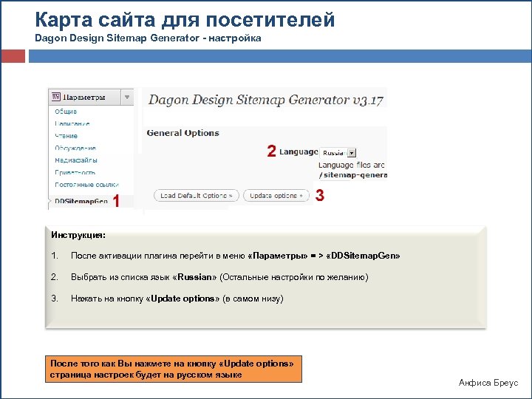The height and width of the screenshot is (399, 532).
Task: Click the Инструкция: heading in the text box
Action: pyautogui.click(x=78, y=235)
